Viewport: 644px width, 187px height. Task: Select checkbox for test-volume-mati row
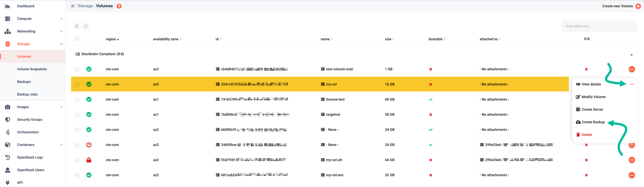click(77, 69)
